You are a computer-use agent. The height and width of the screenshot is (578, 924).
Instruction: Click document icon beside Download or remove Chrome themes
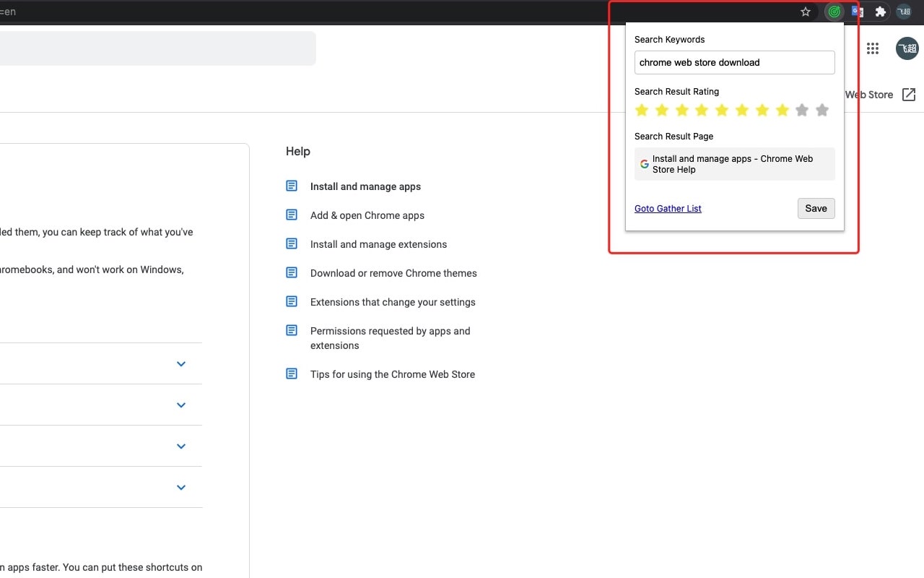pyautogui.click(x=292, y=272)
